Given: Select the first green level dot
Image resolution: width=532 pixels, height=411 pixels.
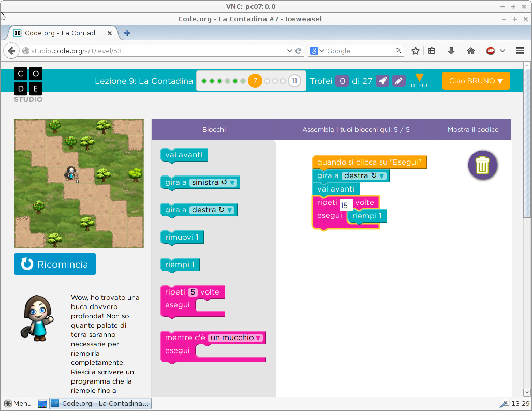Looking at the screenshot, I should 204,81.
